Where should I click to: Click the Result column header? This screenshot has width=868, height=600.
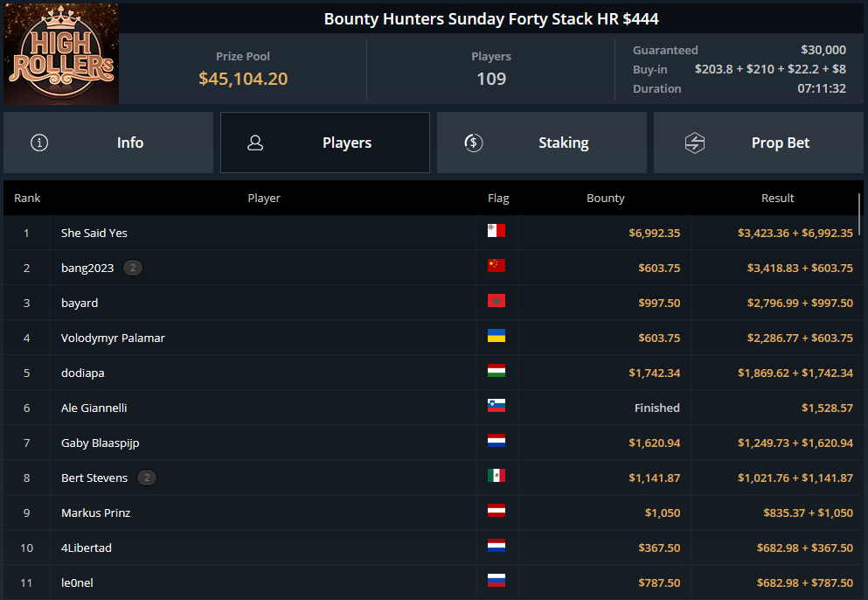pos(777,199)
